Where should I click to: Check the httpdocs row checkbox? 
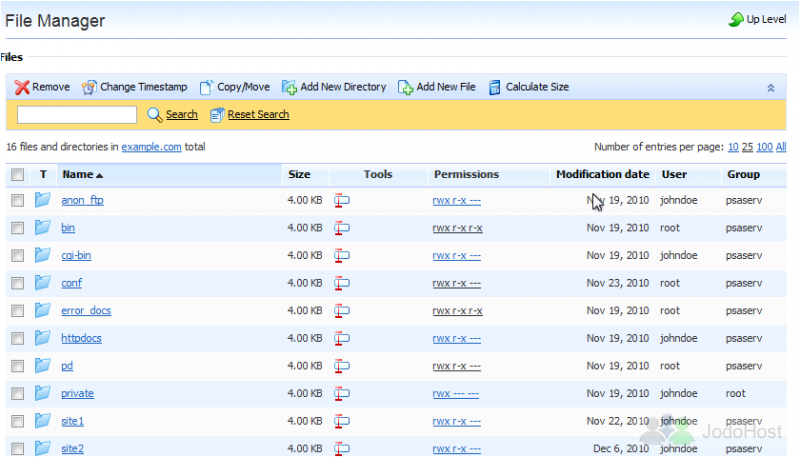pyautogui.click(x=17, y=338)
